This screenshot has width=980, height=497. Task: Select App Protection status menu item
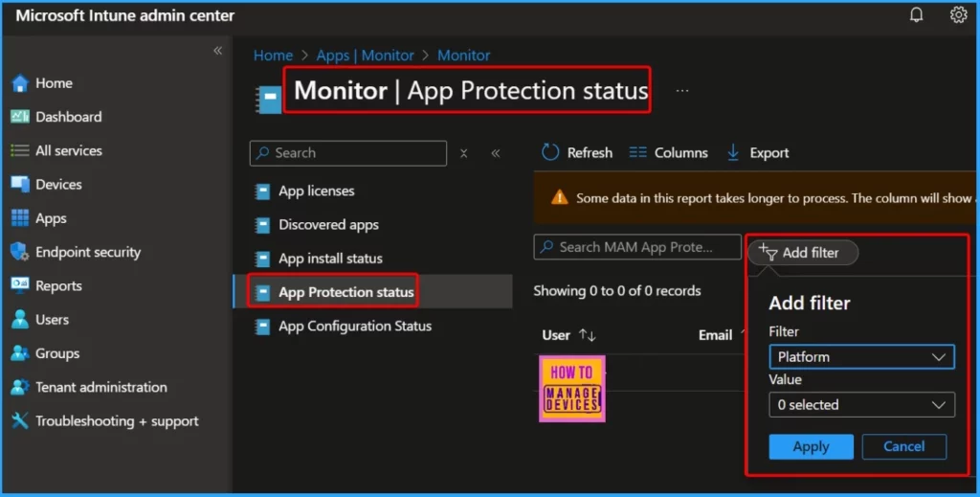[346, 292]
